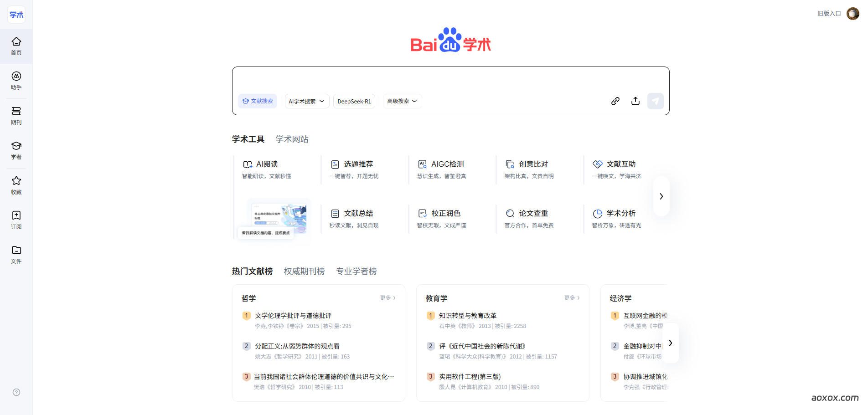The width and height of the screenshot is (868, 415).
Task: Open the 金融抑制 paper in 经济学 card
Action: click(643, 346)
